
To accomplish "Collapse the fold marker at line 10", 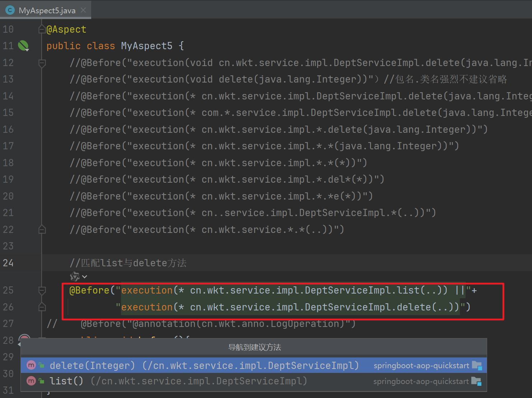I will pyautogui.click(x=42, y=29).
